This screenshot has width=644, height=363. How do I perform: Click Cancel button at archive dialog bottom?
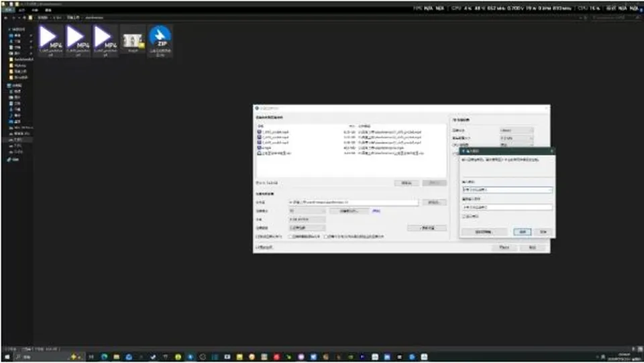(x=532, y=248)
